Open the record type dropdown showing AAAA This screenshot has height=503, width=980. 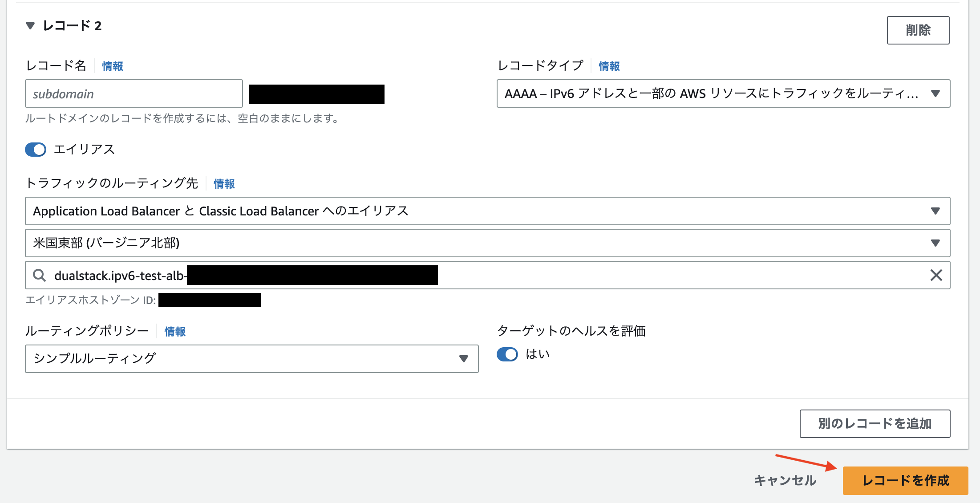coord(723,93)
